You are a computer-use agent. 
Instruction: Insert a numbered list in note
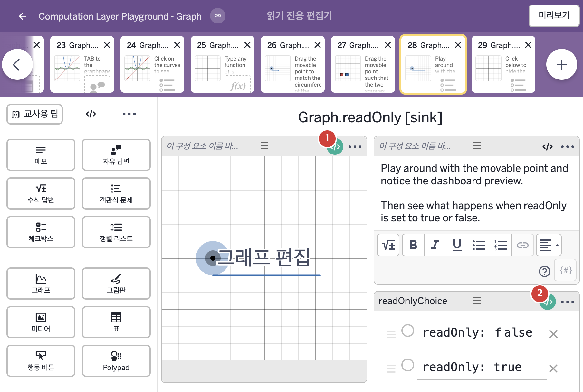coord(501,245)
